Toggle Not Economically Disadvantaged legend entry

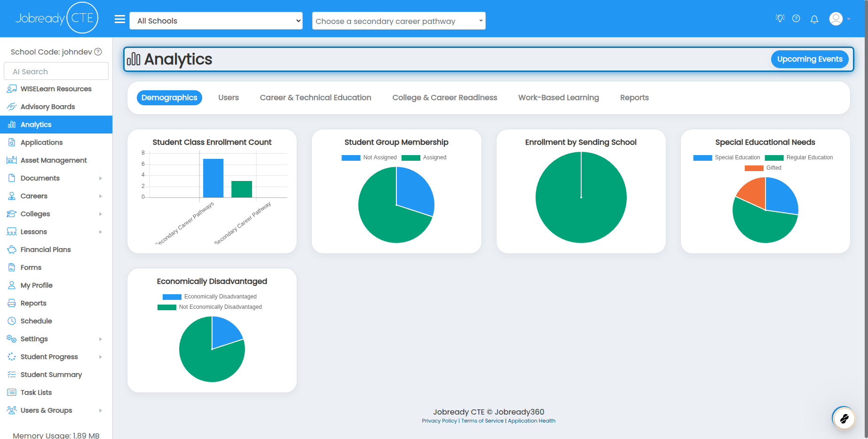(x=210, y=307)
